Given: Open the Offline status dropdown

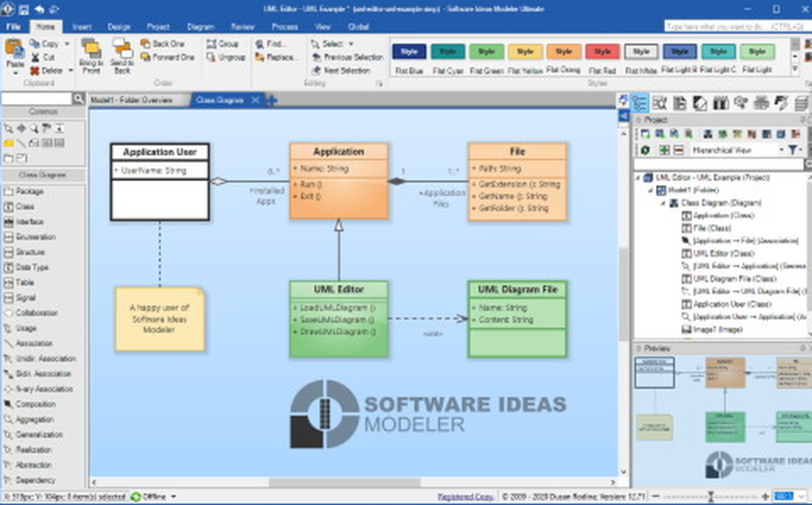Looking at the screenshot, I should 174,496.
